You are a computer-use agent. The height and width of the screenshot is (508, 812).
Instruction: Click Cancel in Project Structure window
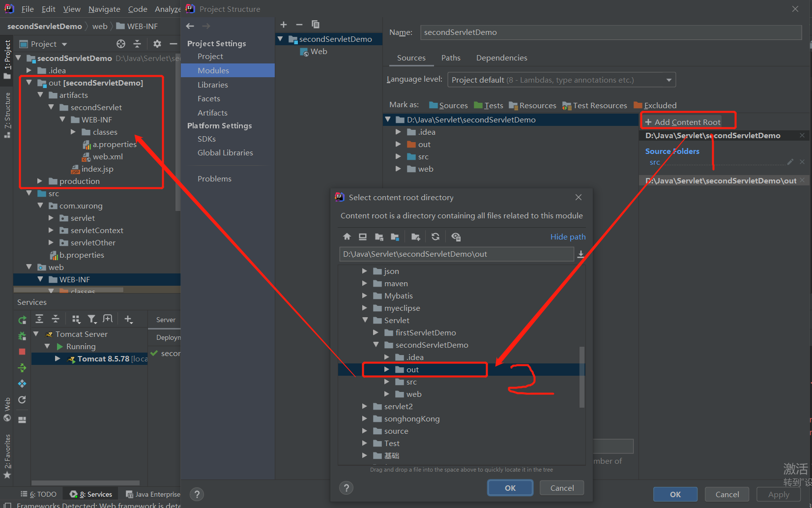coord(727,494)
